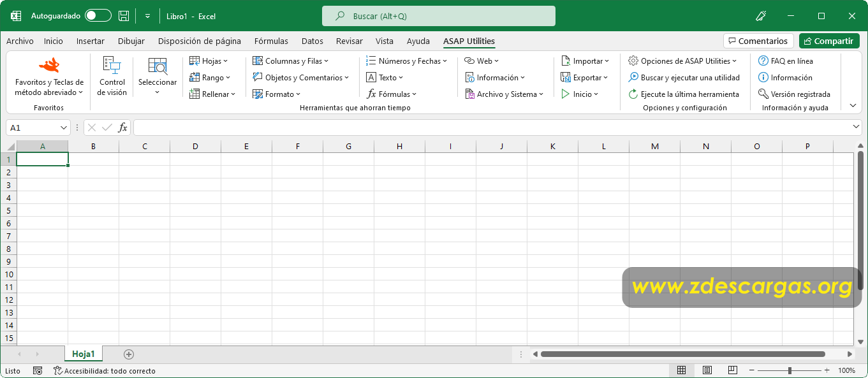Open the Exportar menu
This screenshot has width=868, height=378.
tap(585, 78)
